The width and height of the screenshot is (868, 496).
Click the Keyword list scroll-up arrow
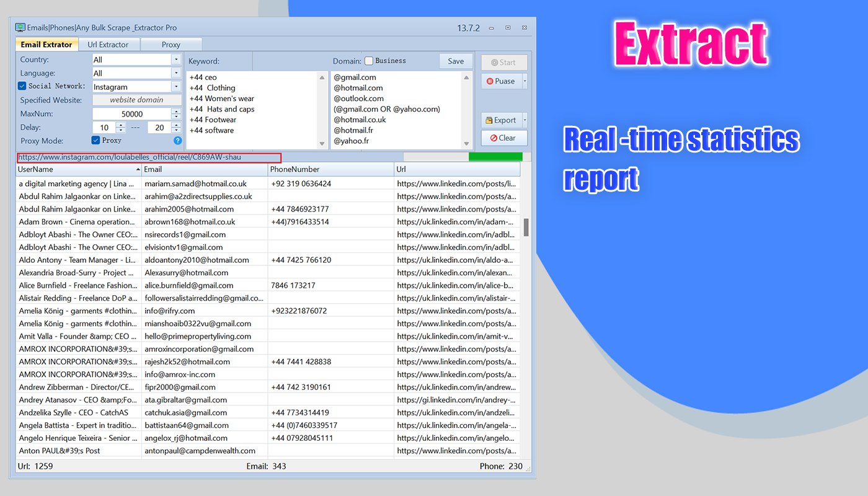pyautogui.click(x=322, y=77)
